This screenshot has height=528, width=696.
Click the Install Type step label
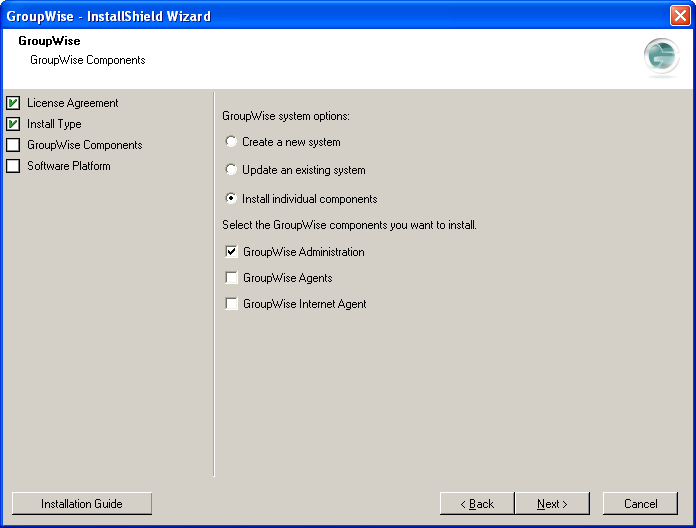[x=54, y=124]
